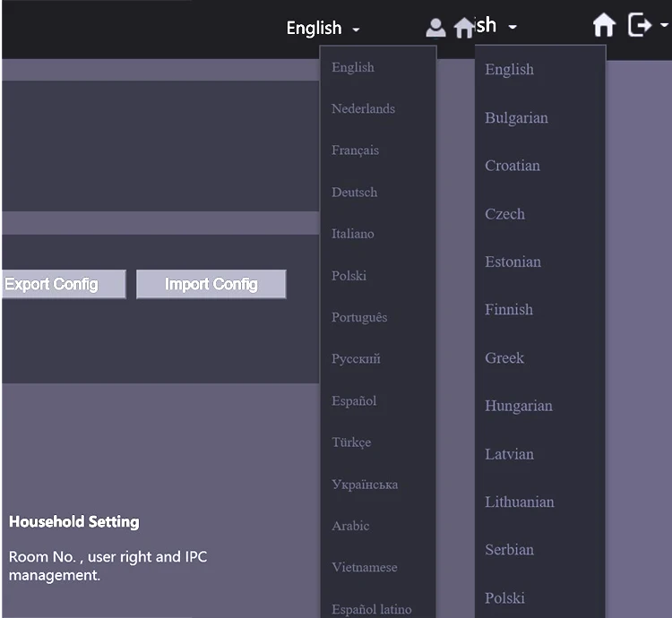Screen dimensions: 672x618
Task: Open the Household Setting section
Action: (74, 521)
